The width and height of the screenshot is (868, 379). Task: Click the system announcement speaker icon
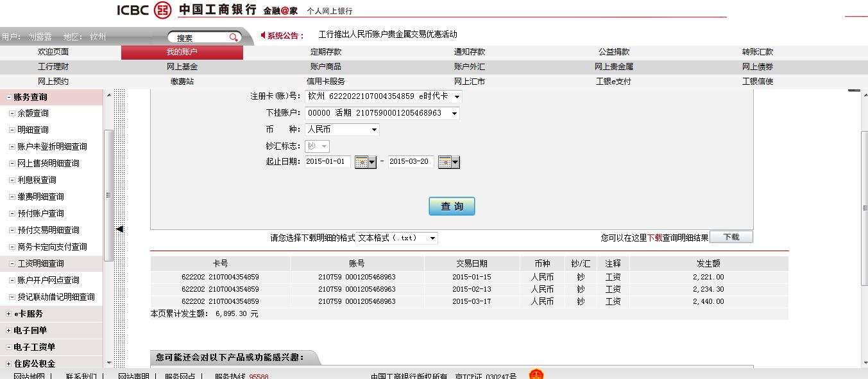point(263,35)
